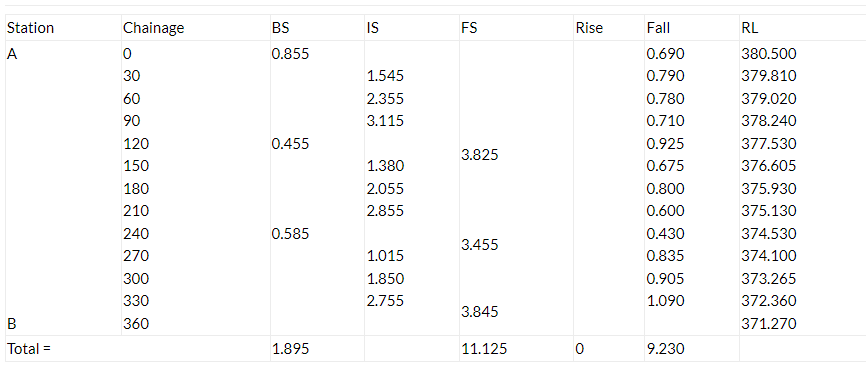Viewport: 866px width, 366px height.
Task: Select the RL column header
Action: [x=751, y=28]
